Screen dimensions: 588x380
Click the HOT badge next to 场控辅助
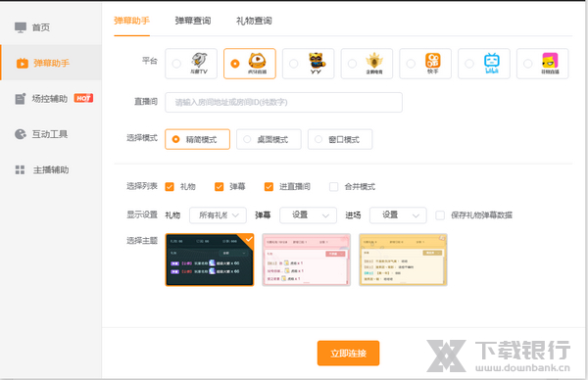click(x=83, y=98)
